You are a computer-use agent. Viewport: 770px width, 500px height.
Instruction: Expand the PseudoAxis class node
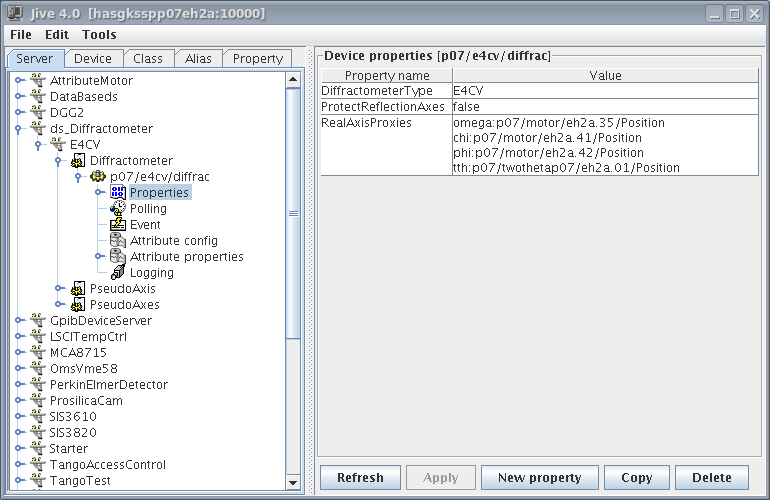tap(59, 288)
